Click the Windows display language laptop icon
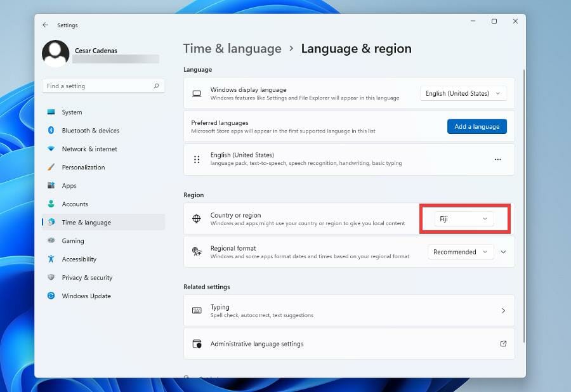The image size is (571, 392). (197, 93)
